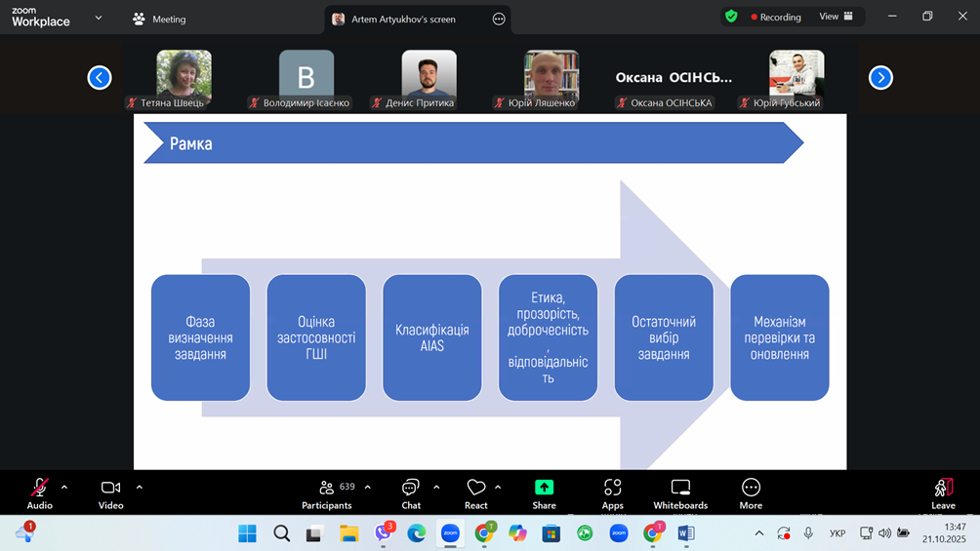Open screen share options ellipsis
The width and height of the screenshot is (980, 551).
pos(499,19)
